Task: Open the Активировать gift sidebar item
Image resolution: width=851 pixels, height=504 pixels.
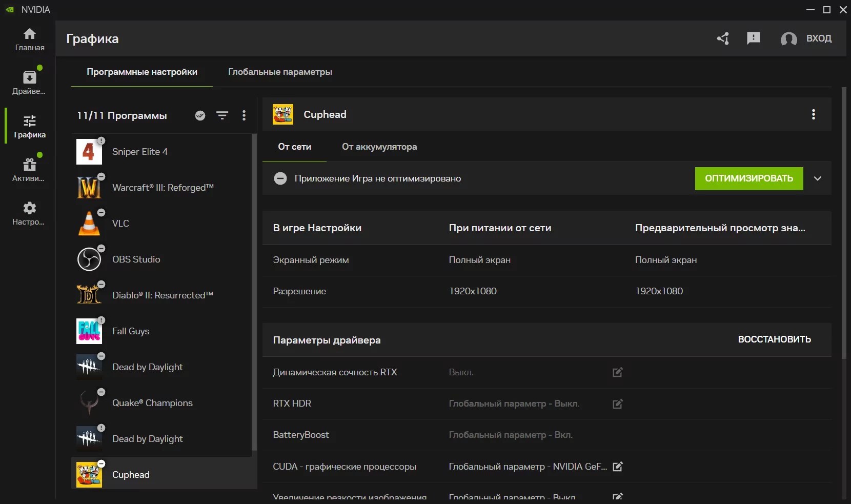Action: coord(29,170)
